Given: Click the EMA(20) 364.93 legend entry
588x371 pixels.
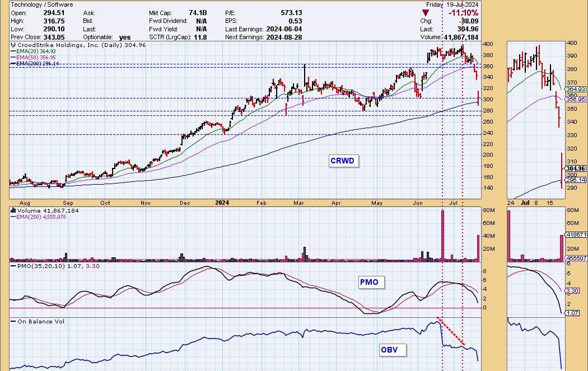Looking at the screenshot, I should [34, 51].
